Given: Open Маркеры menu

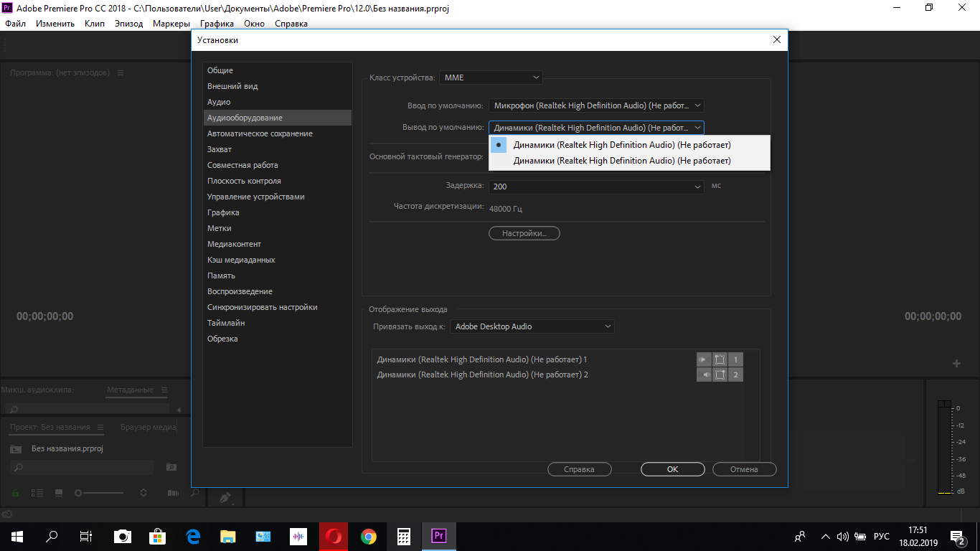Looking at the screenshot, I should pyautogui.click(x=171, y=24).
